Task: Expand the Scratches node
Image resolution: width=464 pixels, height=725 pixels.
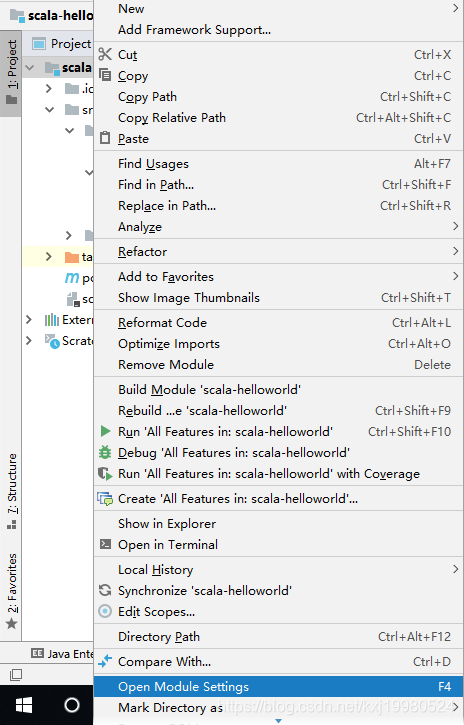Action: click(29, 340)
